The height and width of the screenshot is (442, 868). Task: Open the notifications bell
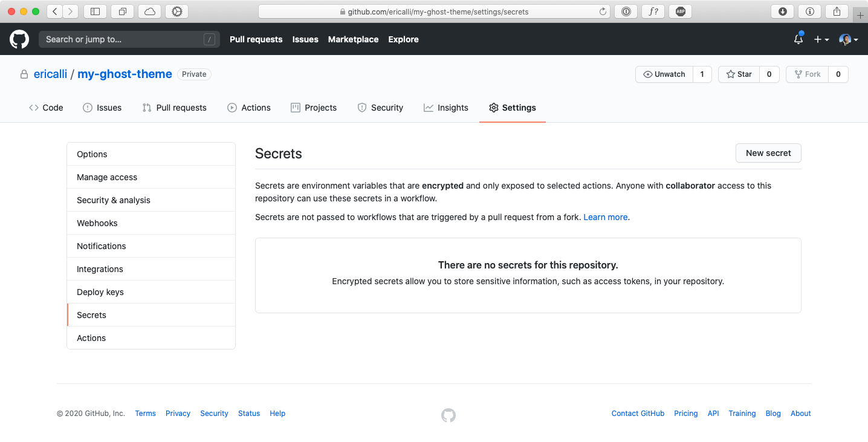point(798,39)
